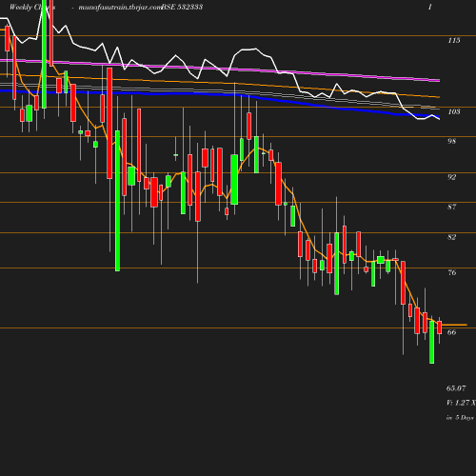Click the 76 price axis label
Viewport: 476px width, 476px height.
tap(452, 272)
